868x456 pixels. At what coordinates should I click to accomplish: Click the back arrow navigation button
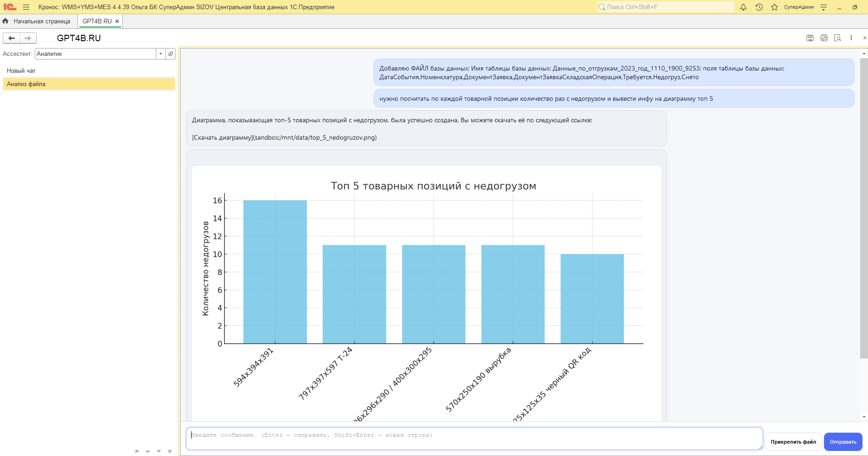11,38
